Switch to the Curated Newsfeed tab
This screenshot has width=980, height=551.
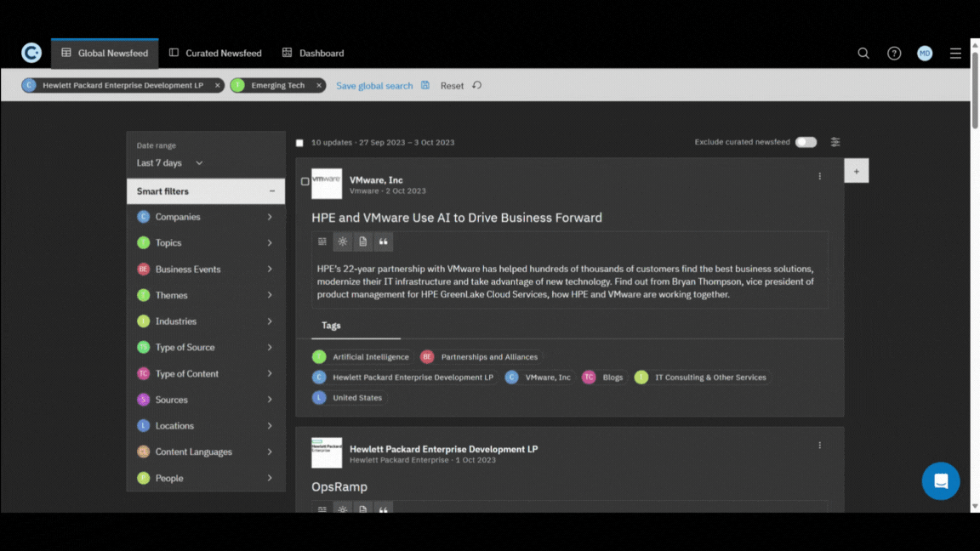(215, 53)
